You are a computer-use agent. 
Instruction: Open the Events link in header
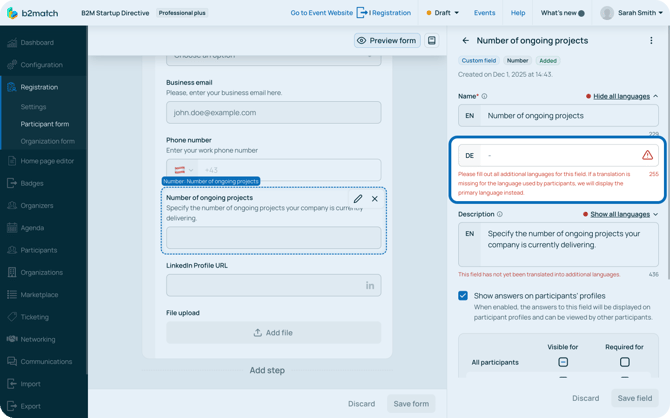pos(485,13)
